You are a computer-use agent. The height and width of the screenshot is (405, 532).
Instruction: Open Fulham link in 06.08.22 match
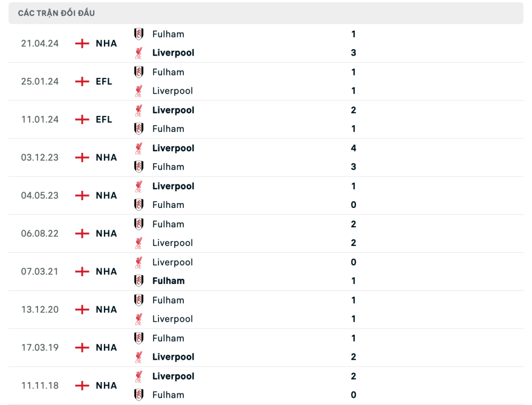168,224
